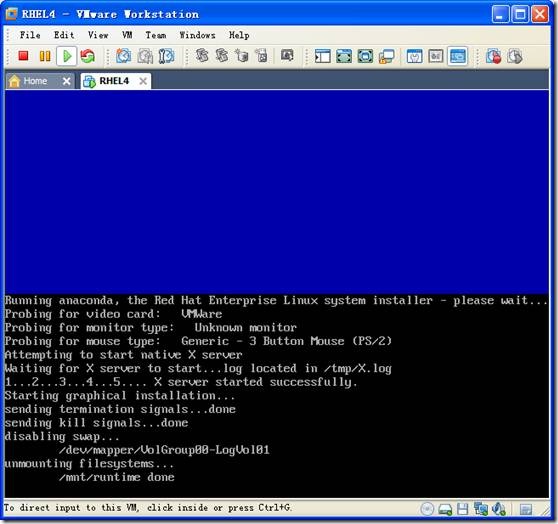
Task: Reset the virtual machine using the red-green arrows icon
Action: pos(88,56)
